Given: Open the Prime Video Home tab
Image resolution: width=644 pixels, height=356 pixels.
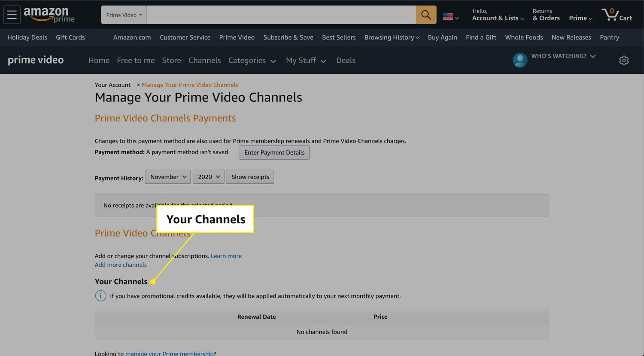Looking at the screenshot, I should tap(99, 61).
